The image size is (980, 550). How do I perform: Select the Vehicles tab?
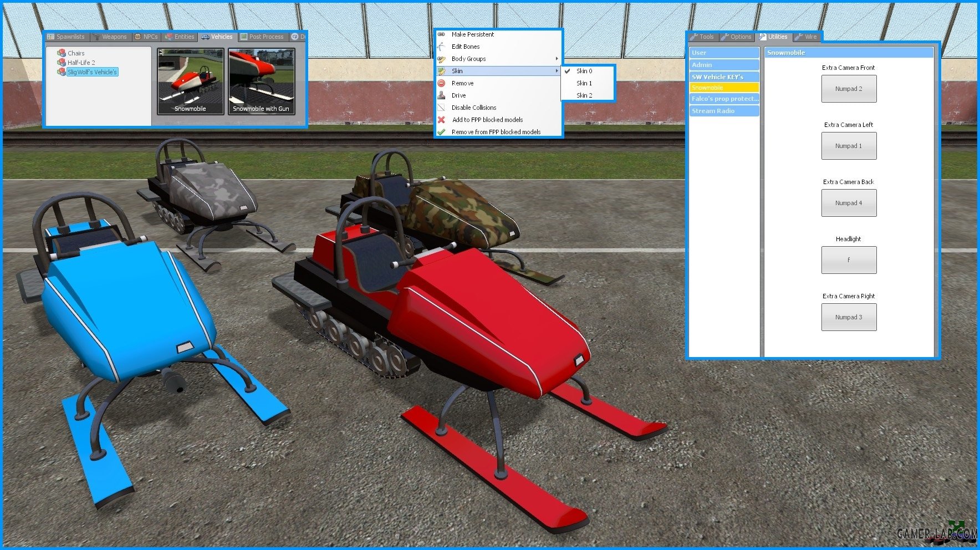[217, 37]
